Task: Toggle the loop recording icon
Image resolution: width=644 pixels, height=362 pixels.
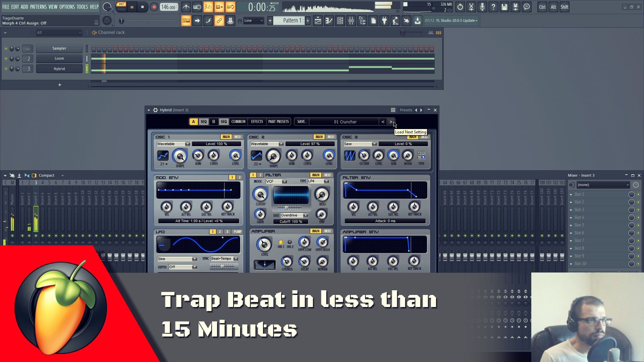Action: point(230,7)
